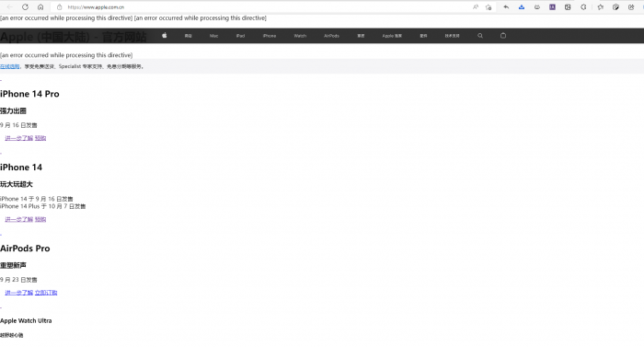The image size is (644, 347).
Task: Open the purple extension icon in toolbar
Action: (552, 7)
